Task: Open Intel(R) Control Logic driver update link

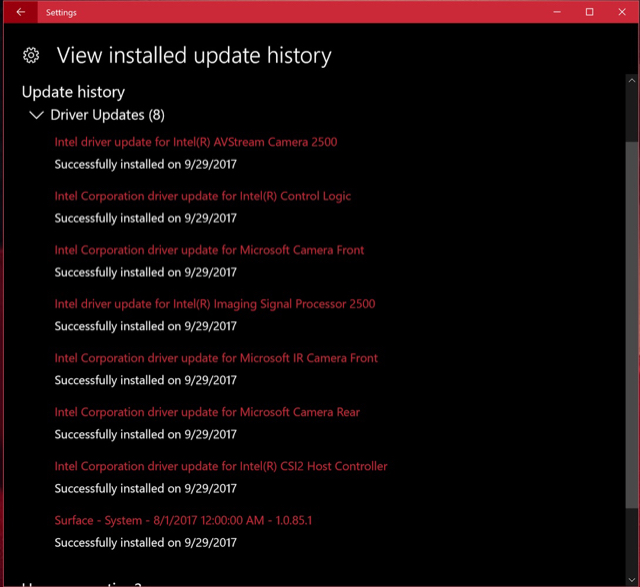Action: click(x=203, y=196)
